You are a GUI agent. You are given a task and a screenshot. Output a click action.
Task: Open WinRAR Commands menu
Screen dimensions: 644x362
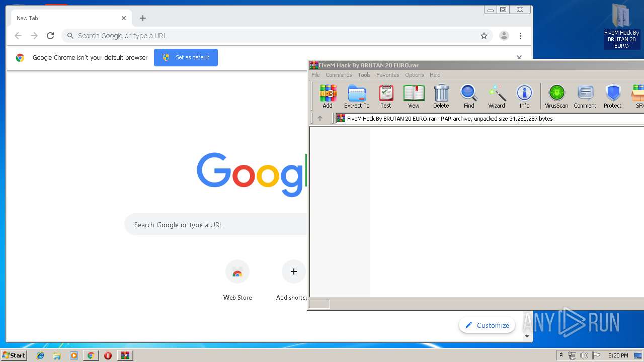(339, 75)
